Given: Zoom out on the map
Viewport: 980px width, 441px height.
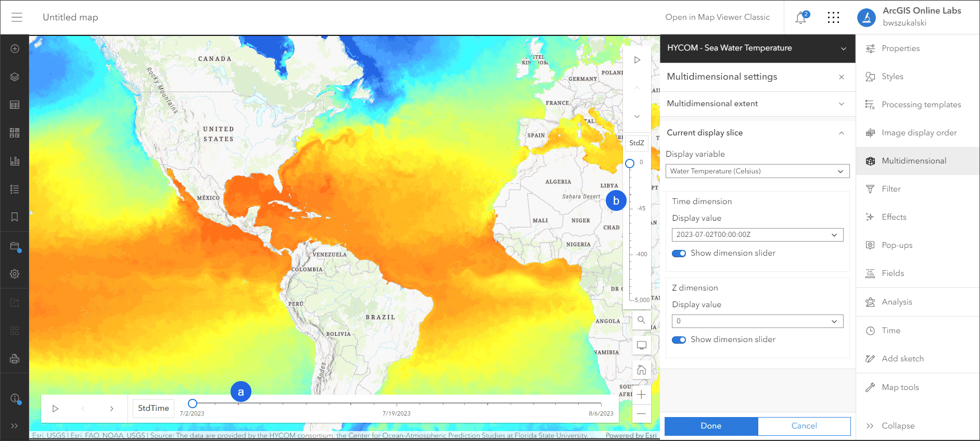Looking at the screenshot, I should click(x=642, y=414).
